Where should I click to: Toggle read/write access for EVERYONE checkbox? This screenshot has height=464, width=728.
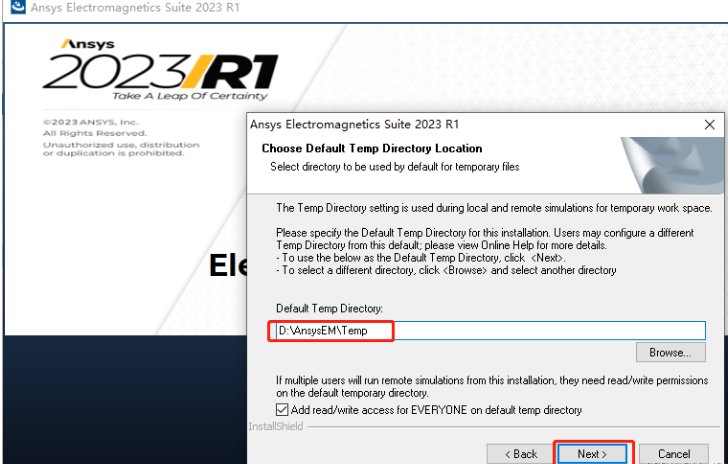(282, 410)
